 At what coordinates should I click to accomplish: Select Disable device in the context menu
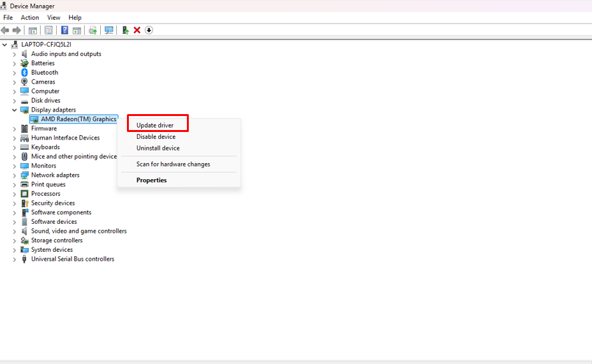coord(156,136)
